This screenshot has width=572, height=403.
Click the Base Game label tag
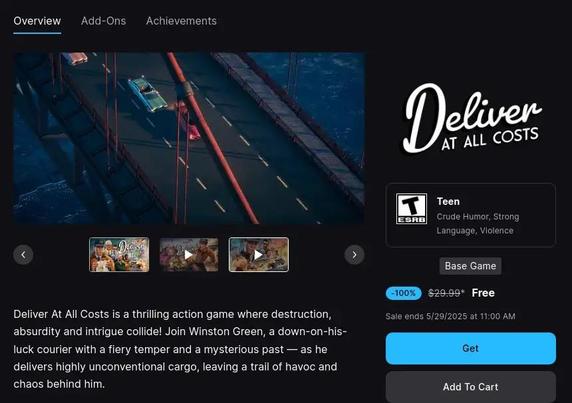pyautogui.click(x=471, y=266)
